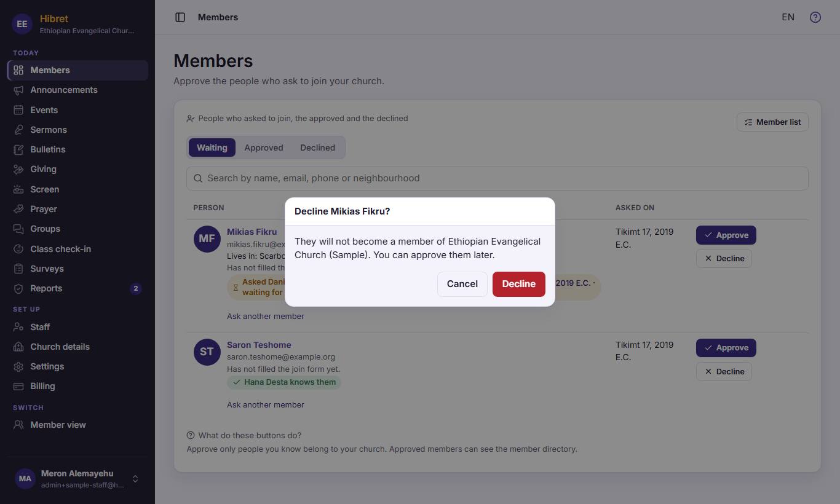The width and height of the screenshot is (840, 504).
Task: Decline Saron Teshome's join request
Action: point(724,371)
